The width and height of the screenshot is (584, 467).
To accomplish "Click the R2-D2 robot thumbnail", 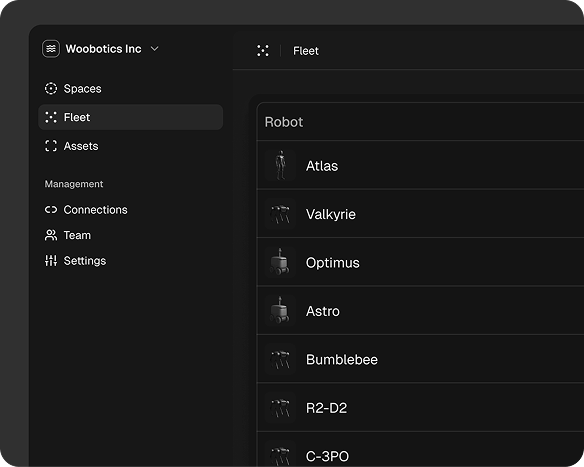I will point(280,407).
